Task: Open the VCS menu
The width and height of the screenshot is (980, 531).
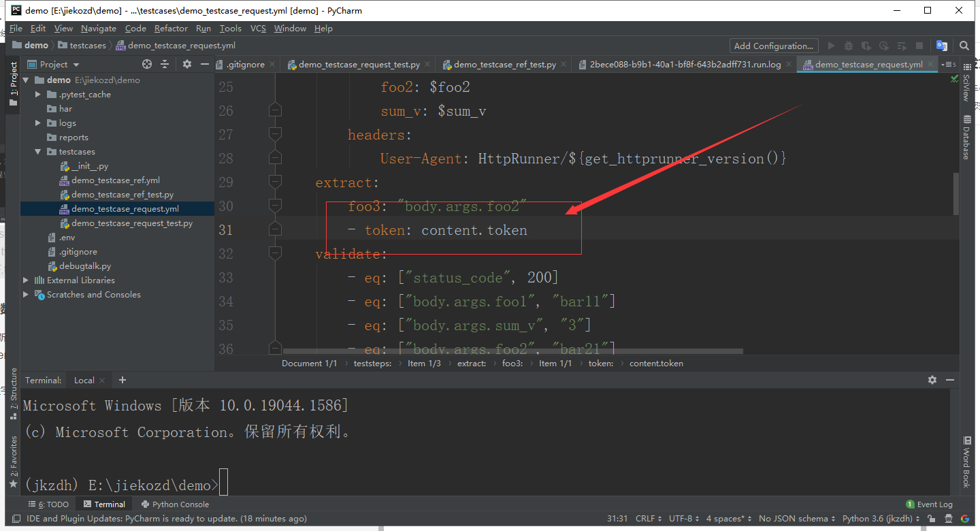Action: pyautogui.click(x=258, y=29)
